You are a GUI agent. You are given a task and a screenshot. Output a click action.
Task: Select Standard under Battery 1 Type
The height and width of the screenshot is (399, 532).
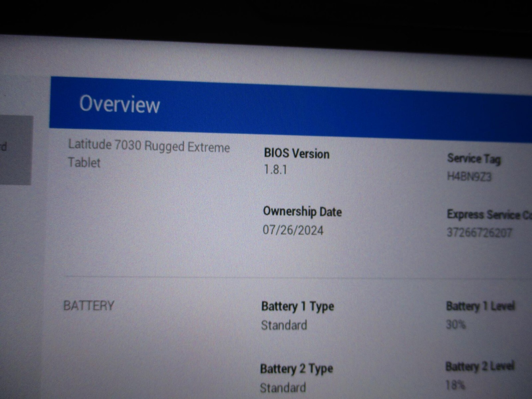284,325
